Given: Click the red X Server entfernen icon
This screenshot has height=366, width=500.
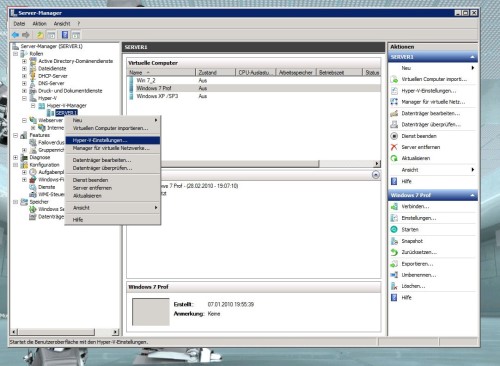Looking at the screenshot, I should (x=394, y=147).
